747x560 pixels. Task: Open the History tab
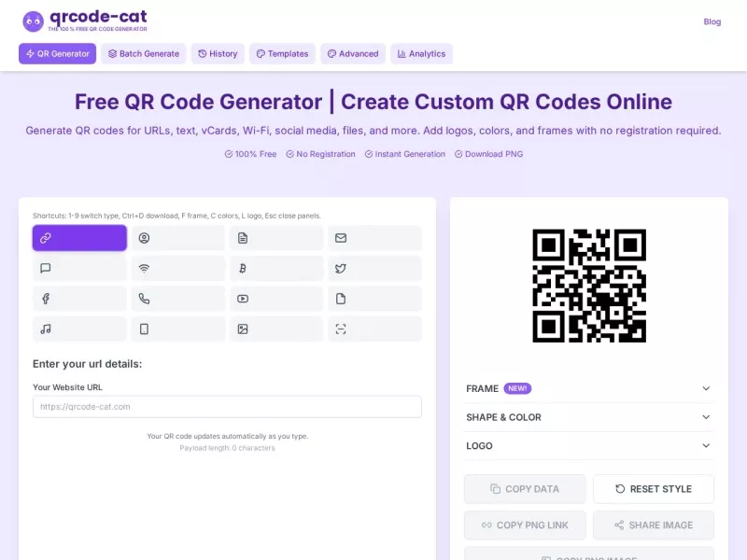tap(218, 54)
